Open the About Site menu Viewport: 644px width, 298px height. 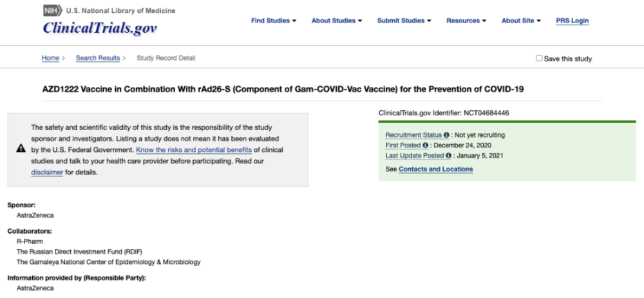coord(521,21)
